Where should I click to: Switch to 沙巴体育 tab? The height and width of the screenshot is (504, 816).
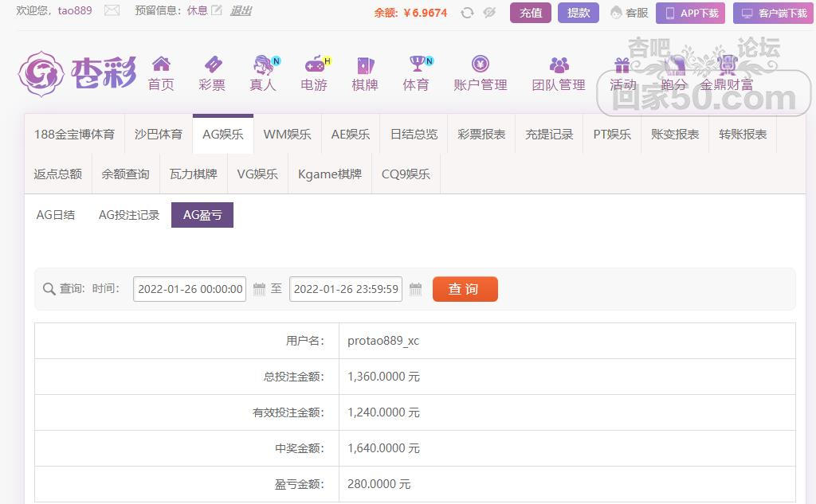click(x=159, y=135)
